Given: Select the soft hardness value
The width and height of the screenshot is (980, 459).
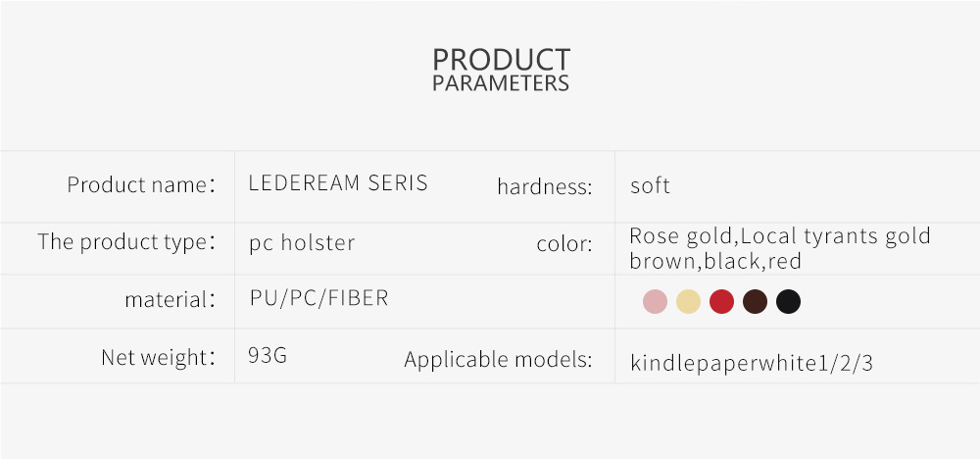Looking at the screenshot, I should click(x=650, y=185).
